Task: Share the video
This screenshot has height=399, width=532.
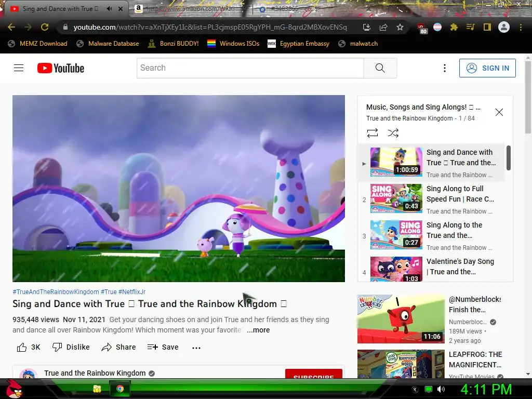Action: pos(119,347)
